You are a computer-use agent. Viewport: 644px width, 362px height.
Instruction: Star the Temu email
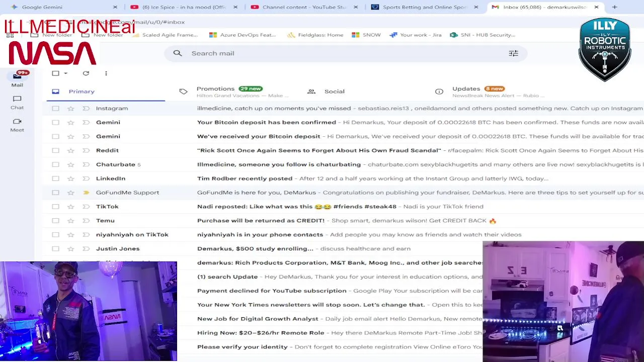tap(71, 221)
